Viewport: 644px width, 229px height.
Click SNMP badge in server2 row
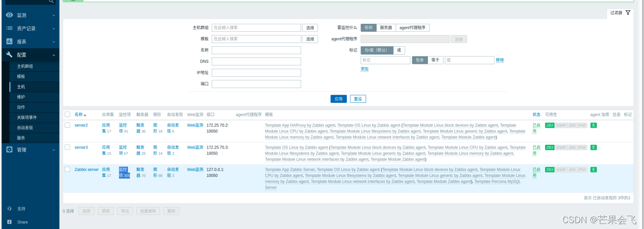[561, 125]
